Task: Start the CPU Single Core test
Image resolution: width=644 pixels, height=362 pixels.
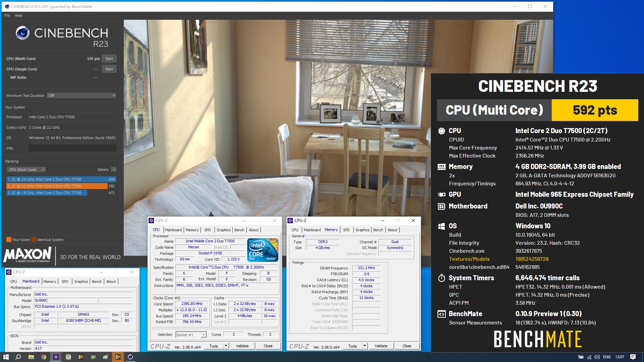Action: [109, 69]
